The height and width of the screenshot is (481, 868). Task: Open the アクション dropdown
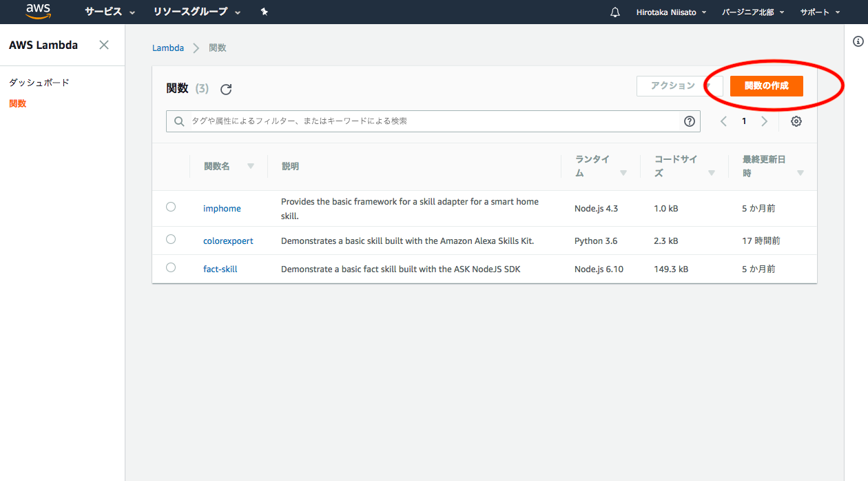tap(679, 86)
